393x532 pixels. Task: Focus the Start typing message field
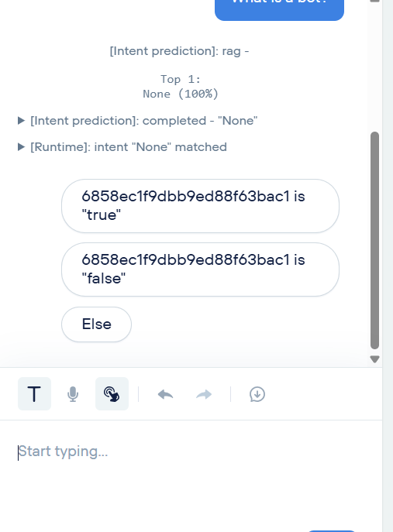[x=190, y=451]
